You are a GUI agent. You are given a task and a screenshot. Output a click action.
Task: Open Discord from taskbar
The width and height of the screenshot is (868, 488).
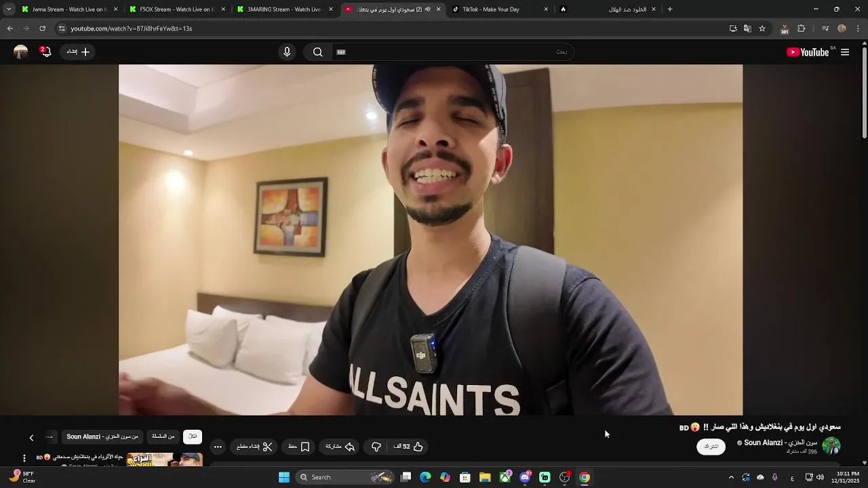click(525, 477)
